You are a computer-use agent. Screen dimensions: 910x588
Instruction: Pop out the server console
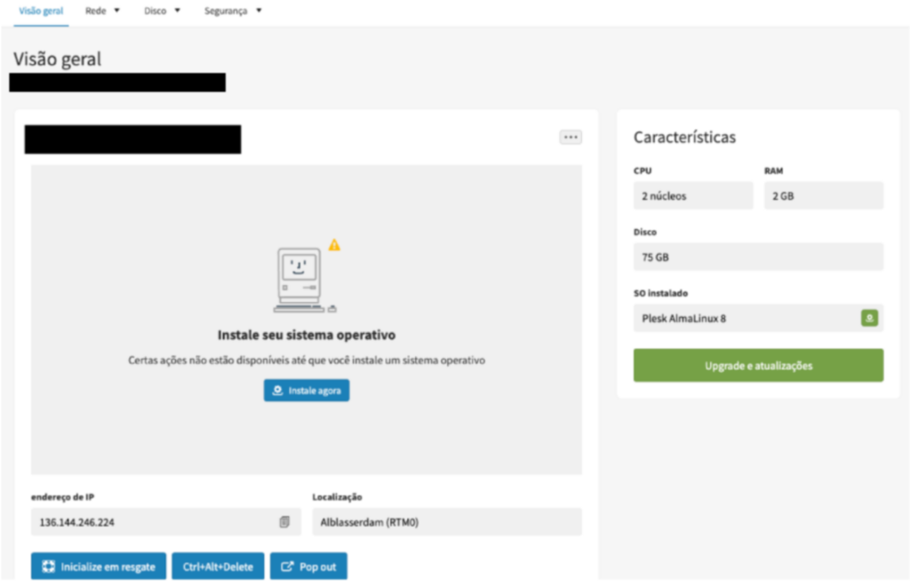pyautogui.click(x=308, y=566)
